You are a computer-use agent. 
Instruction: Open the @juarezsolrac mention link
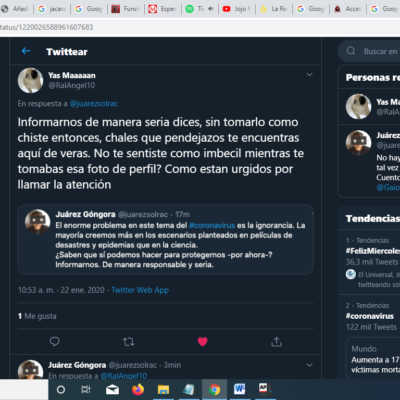pyautogui.click(x=94, y=104)
